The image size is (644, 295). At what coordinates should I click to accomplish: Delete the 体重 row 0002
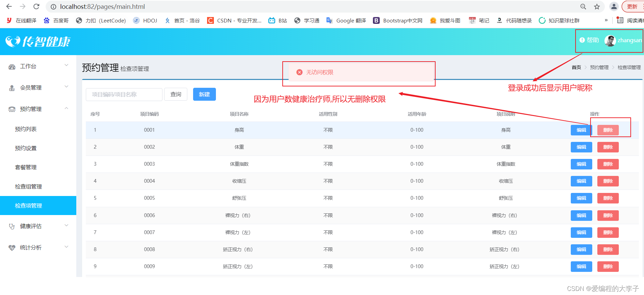point(608,147)
